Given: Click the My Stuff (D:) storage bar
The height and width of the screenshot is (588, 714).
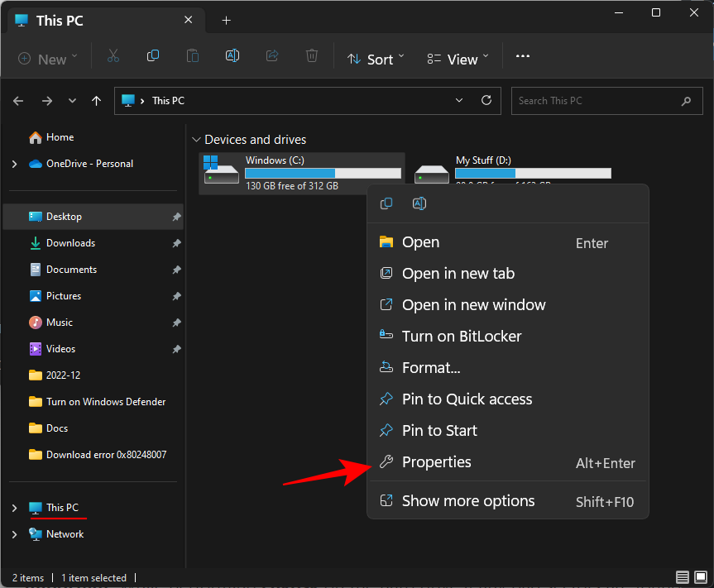Looking at the screenshot, I should click(x=533, y=174).
